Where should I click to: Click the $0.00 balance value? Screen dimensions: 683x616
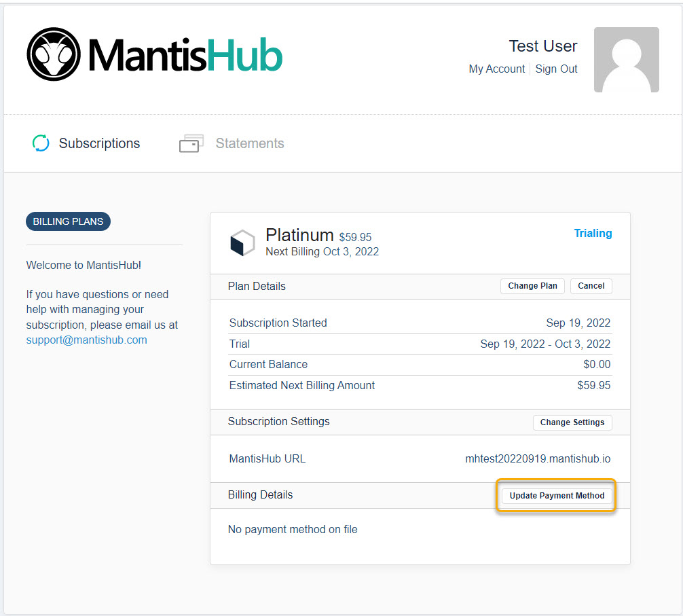pos(597,364)
